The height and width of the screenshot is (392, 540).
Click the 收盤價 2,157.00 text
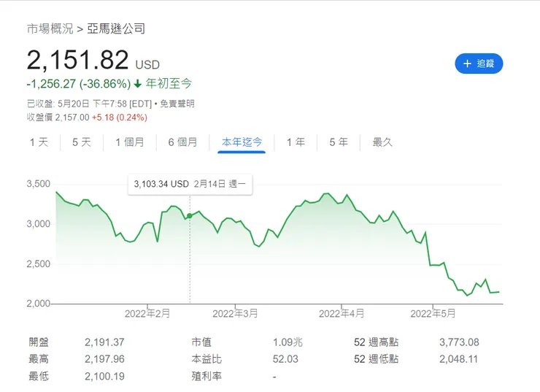point(58,118)
